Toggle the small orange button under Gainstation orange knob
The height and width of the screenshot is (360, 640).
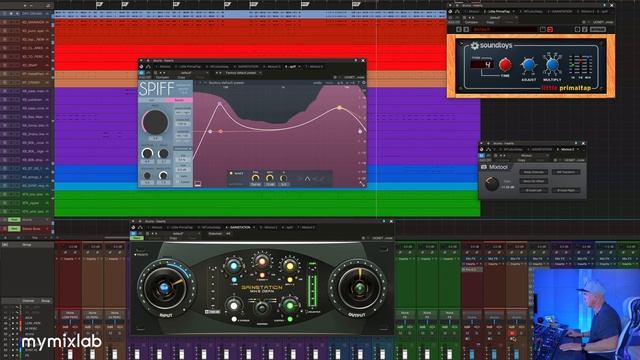tap(262, 276)
